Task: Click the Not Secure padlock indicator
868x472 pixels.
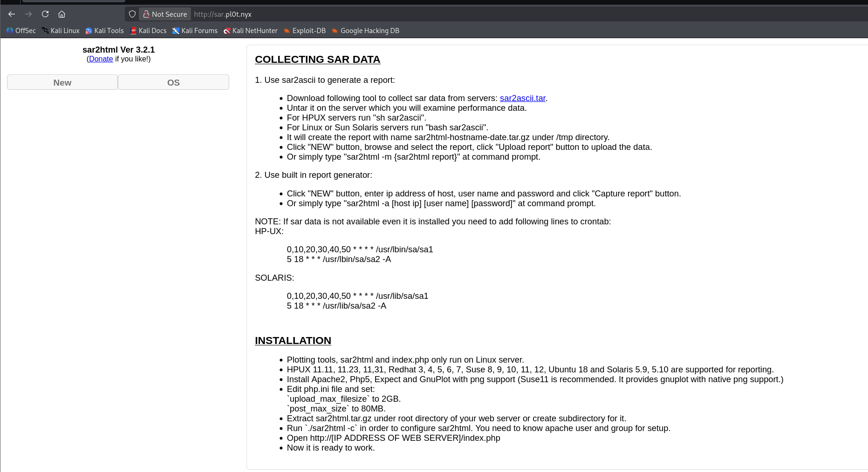Action: 165,14
